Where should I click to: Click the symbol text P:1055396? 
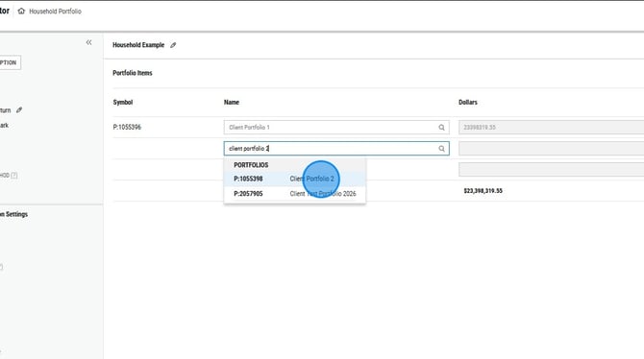tap(127, 128)
